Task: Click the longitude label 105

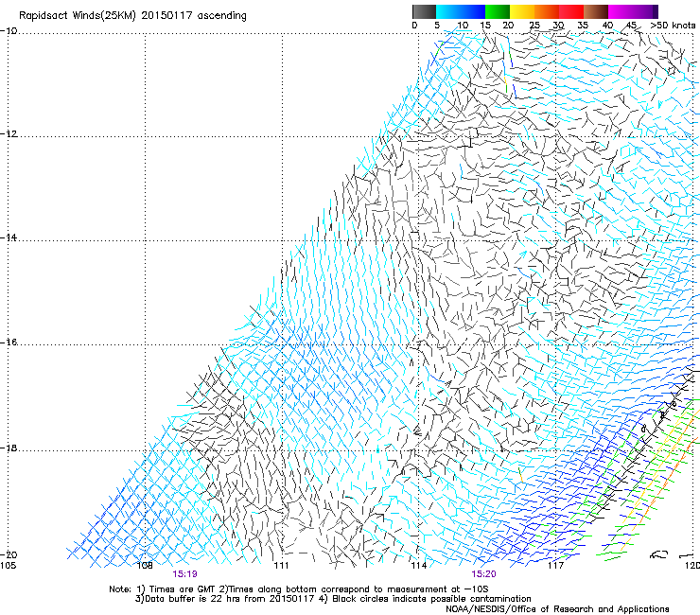Action: coord(8,566)
